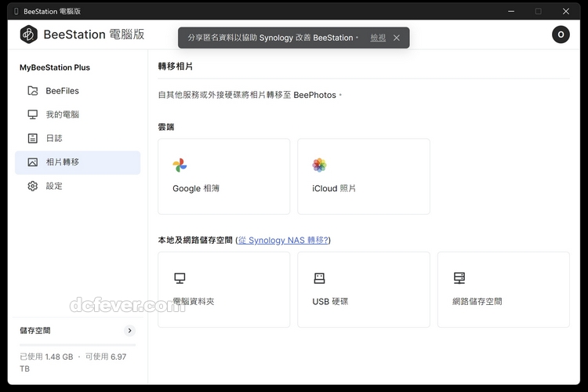Click the 相片轉移 picture icon
This screenshot has height=392, width=588.
[x=33, y=162]
